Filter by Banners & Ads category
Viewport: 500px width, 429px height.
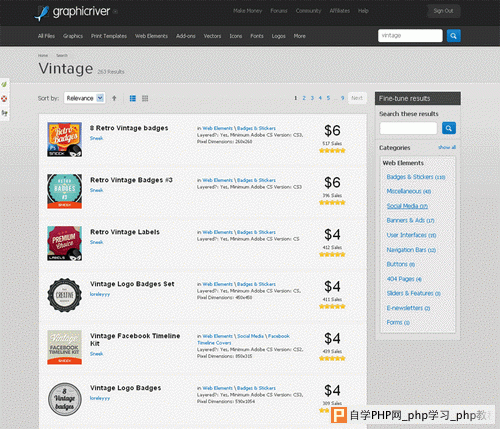tap(410, 220)
